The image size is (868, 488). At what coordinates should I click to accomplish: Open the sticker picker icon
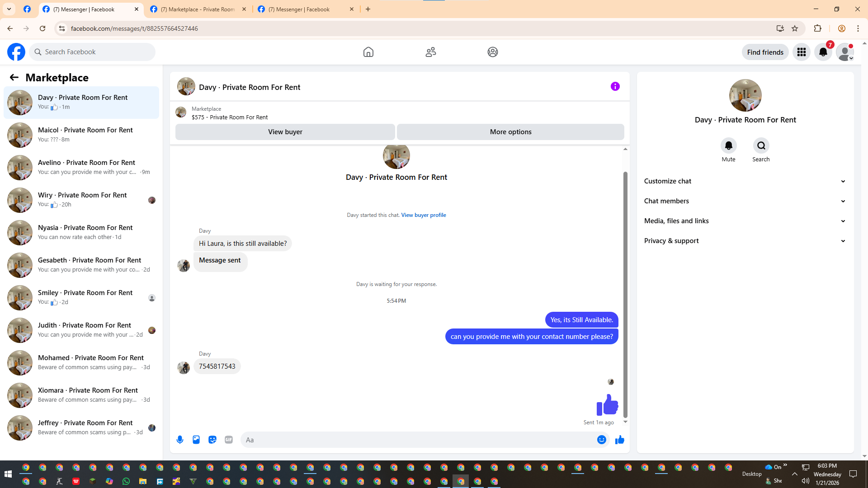pyautogui.click(x=212, y=440)
